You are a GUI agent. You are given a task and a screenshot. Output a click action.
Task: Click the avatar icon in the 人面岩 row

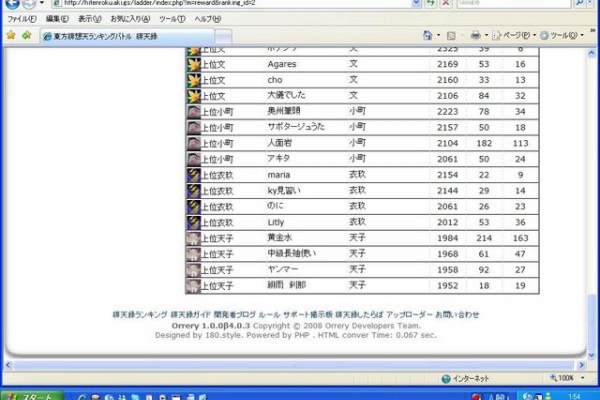click(194, 144)
